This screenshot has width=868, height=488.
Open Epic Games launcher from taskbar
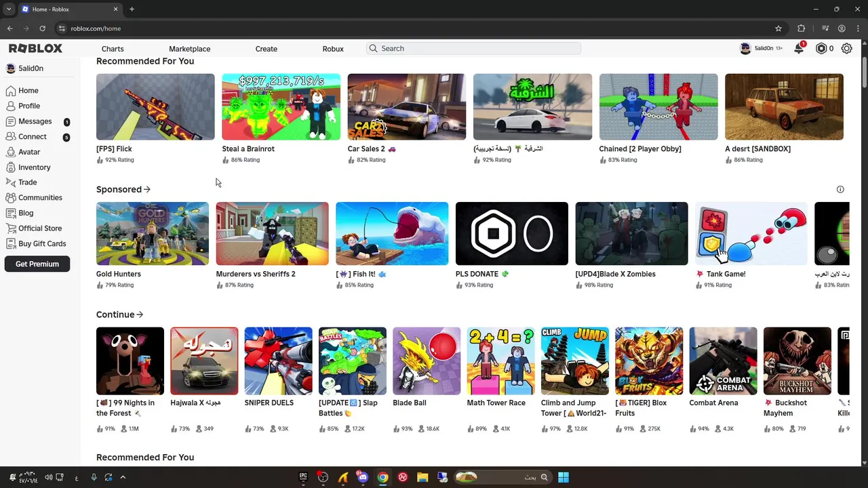(x=303, y=477)
